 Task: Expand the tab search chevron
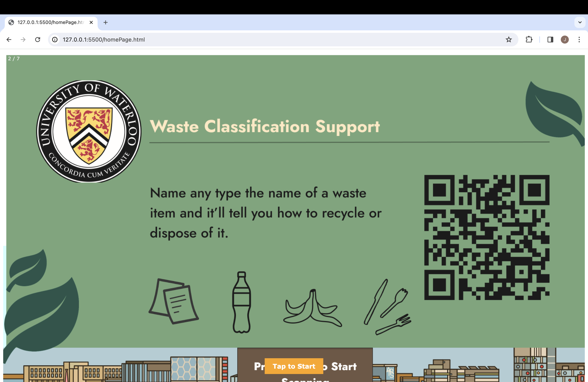[x=580, y=22]
